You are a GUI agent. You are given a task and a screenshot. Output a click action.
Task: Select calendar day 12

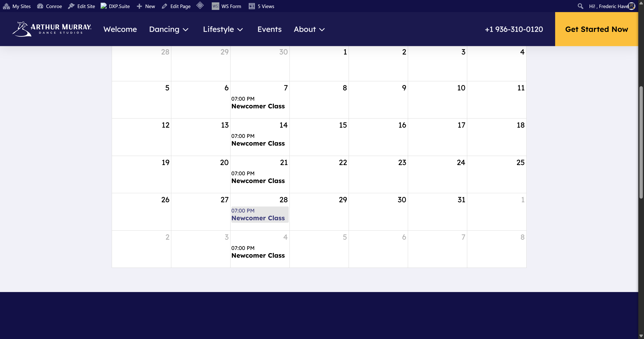click(165, 125)
